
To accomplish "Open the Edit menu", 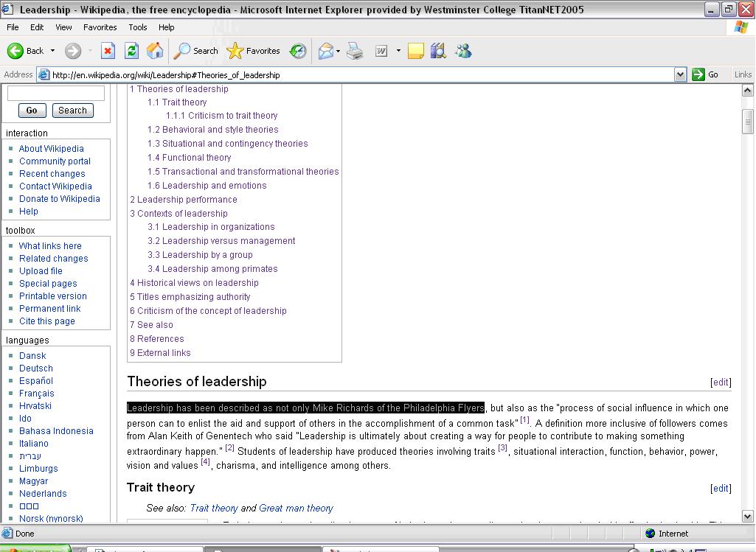I will click(37, 27).
